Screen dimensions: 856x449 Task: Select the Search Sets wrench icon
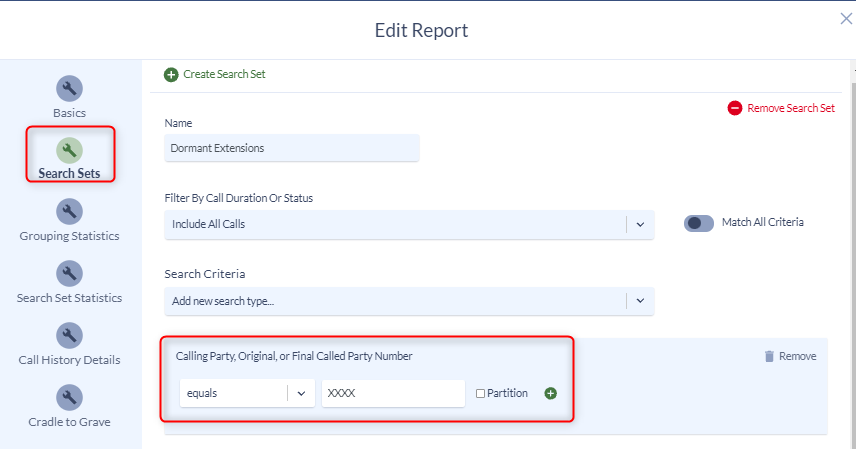tap(69, 150)
